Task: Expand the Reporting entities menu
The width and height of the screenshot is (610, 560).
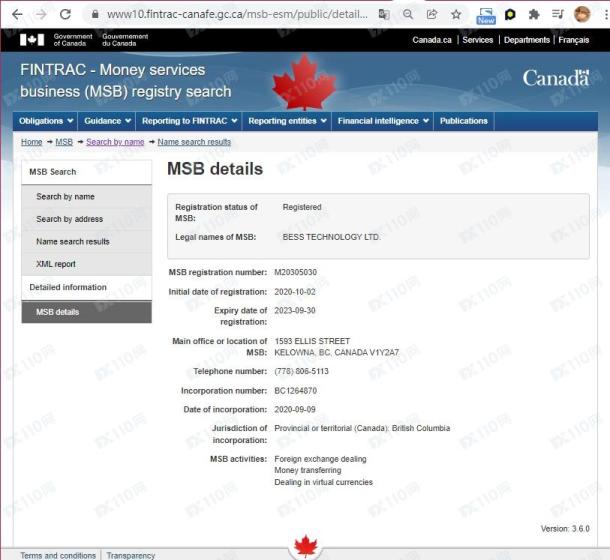Action: click(287, 121)
